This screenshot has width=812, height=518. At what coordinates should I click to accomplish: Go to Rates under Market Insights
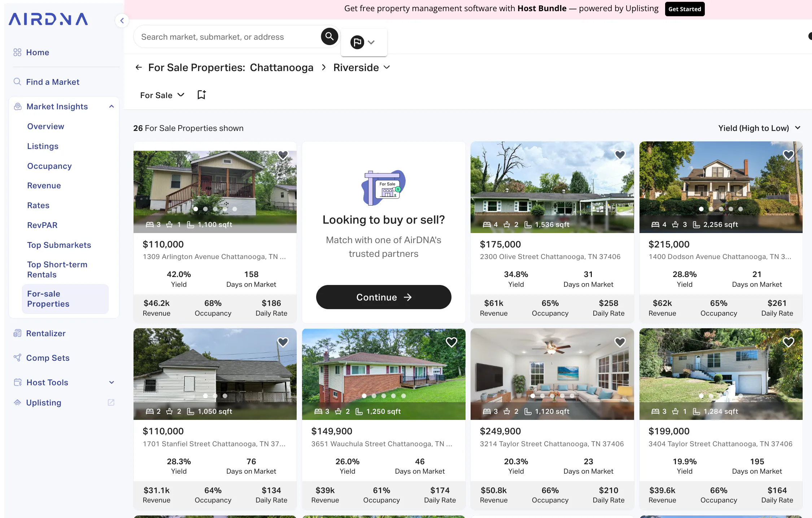point(38,205)
